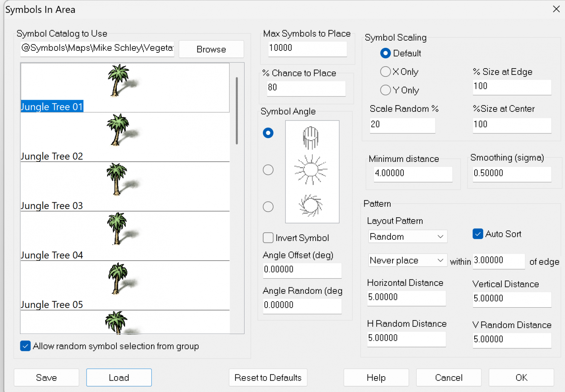Screen dimensions: 565x392
Task: Click the parallel lines symbol angle icon
Action: click(x=311, y=137)
